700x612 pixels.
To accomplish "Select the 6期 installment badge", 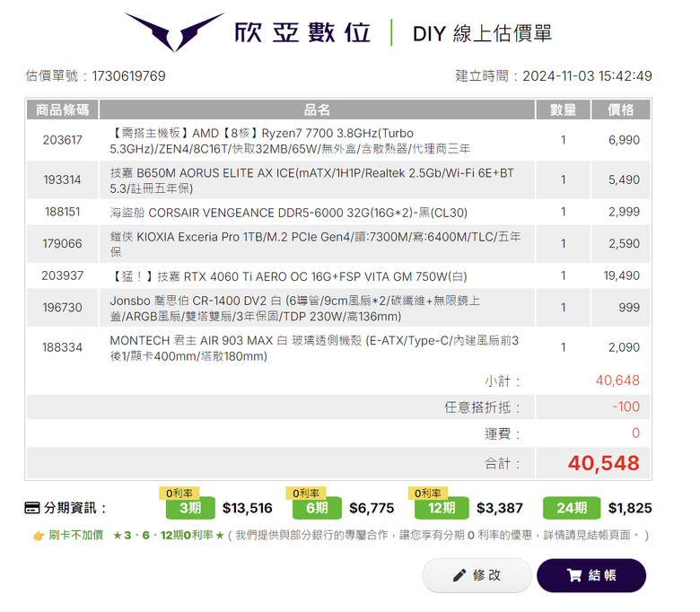I will click(317, 508).
